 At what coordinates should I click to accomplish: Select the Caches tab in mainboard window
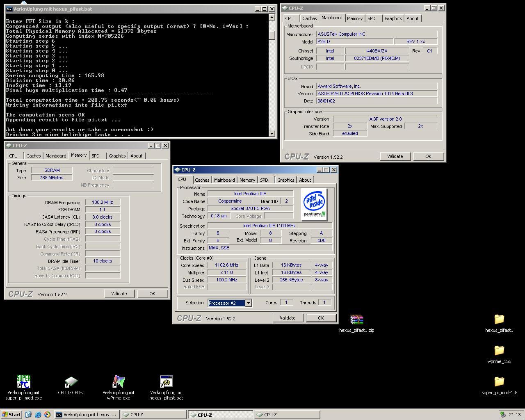pyautogui.click(x=309, y=18)
